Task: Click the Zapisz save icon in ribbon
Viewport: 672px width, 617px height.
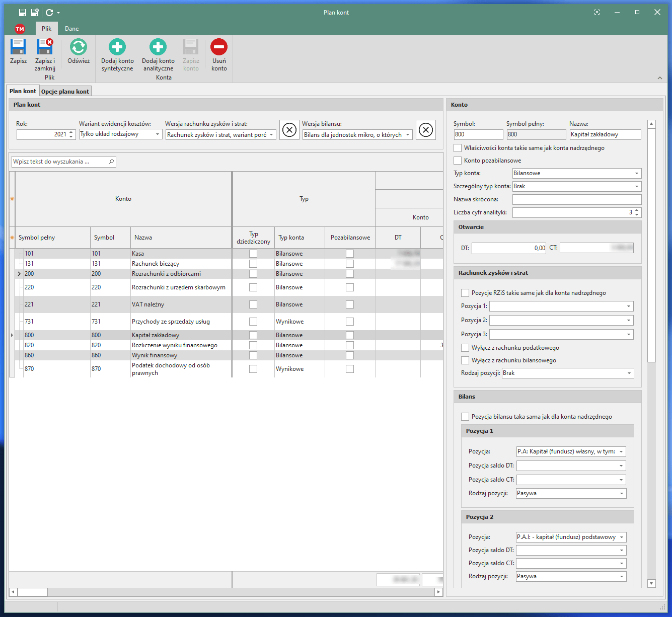Action: [18, 47]
